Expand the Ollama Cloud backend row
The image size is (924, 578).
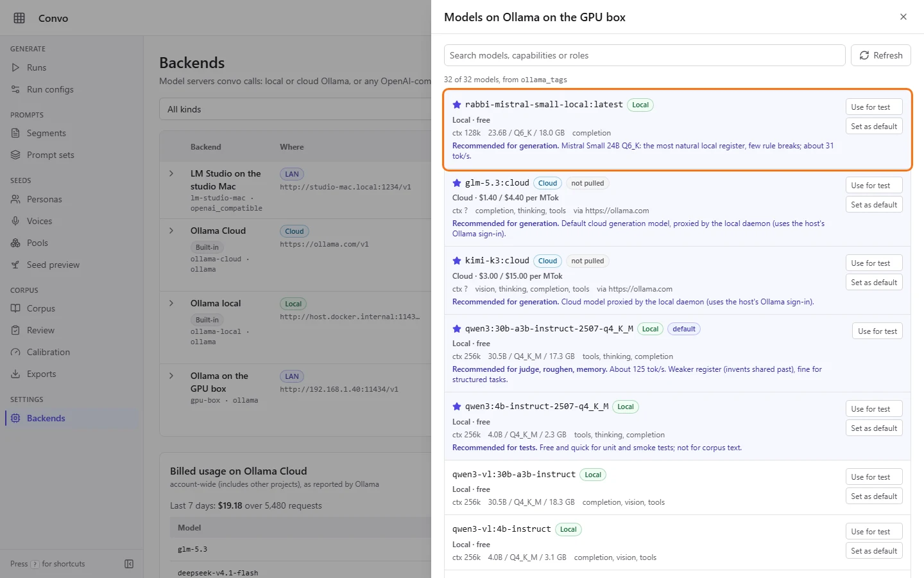click(171, 231)
